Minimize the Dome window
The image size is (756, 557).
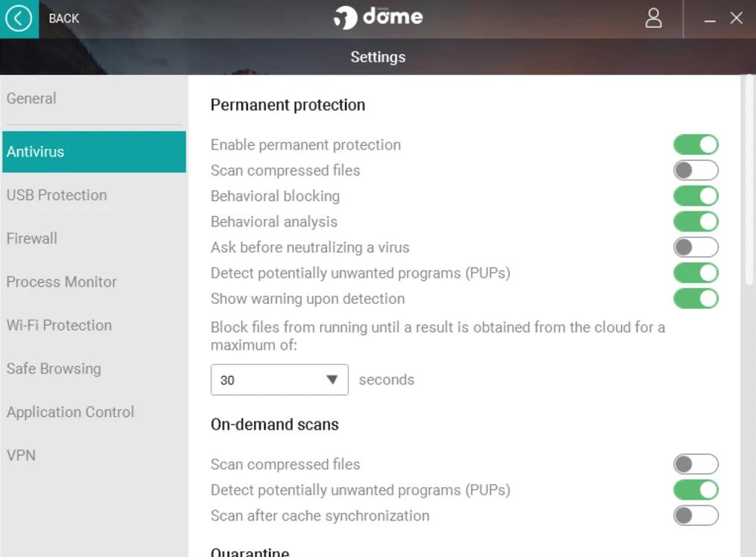pos(710,20)
